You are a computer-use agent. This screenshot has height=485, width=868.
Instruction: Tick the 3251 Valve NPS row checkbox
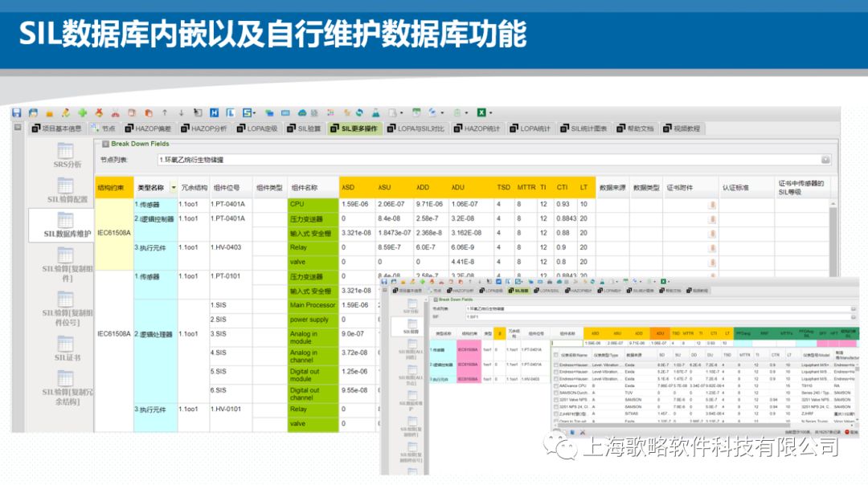click(556, 399)
